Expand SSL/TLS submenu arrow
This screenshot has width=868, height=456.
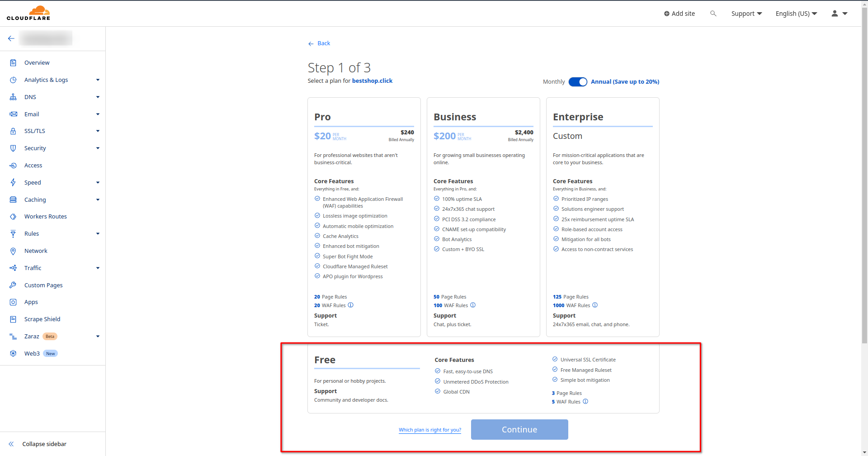[x=98, y=131]
